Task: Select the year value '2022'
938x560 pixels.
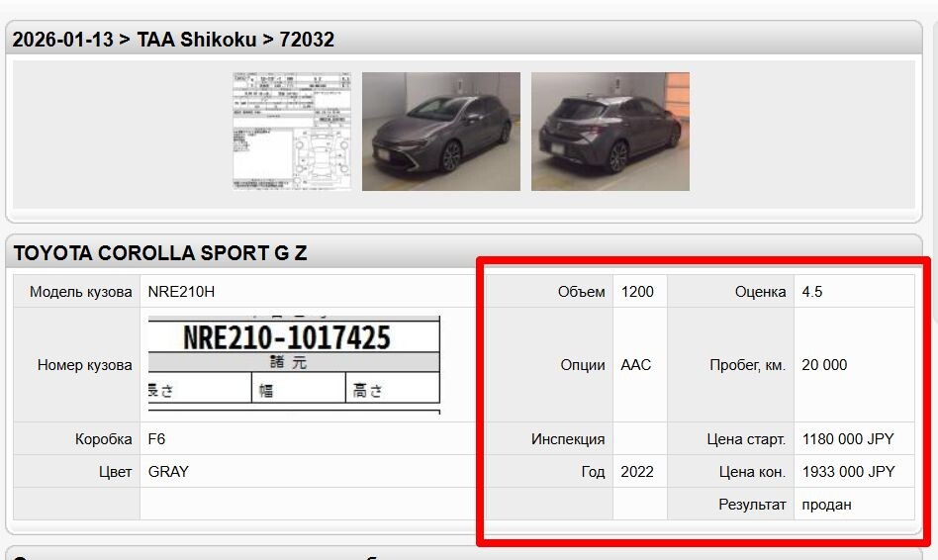Action: 637,472
